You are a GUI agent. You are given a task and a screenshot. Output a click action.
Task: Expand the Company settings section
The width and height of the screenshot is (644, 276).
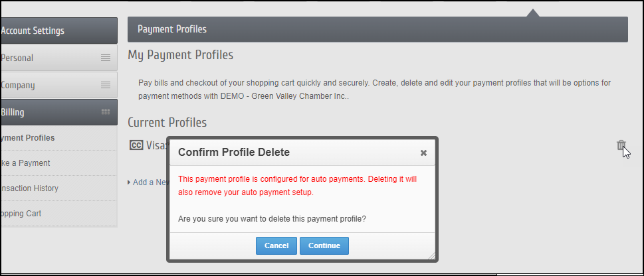coord(40,85)
